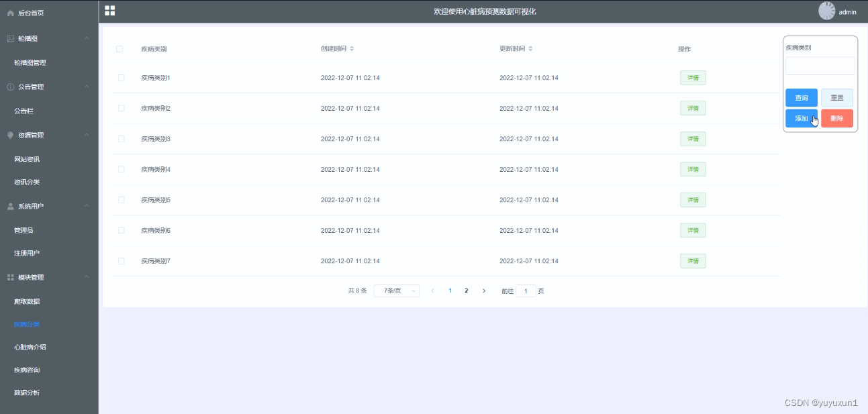The width and height of the screenshot is (868, 414).
Task: Check the checkbox for 疾病类别4 row
Action: (x=122, y=169)
